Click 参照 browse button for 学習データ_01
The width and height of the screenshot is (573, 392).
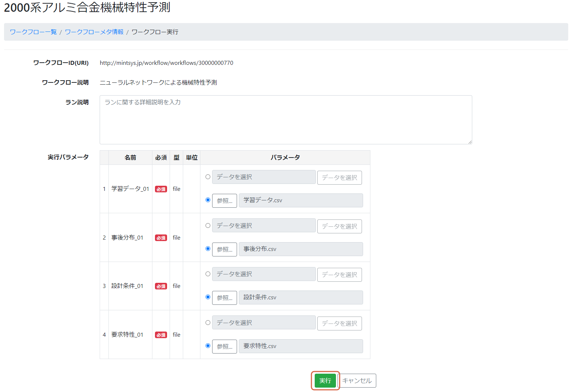pos(225,201)
